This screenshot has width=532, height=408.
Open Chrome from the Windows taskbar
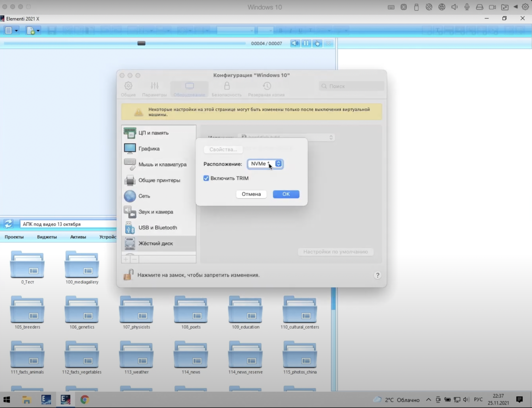[84, 400]
